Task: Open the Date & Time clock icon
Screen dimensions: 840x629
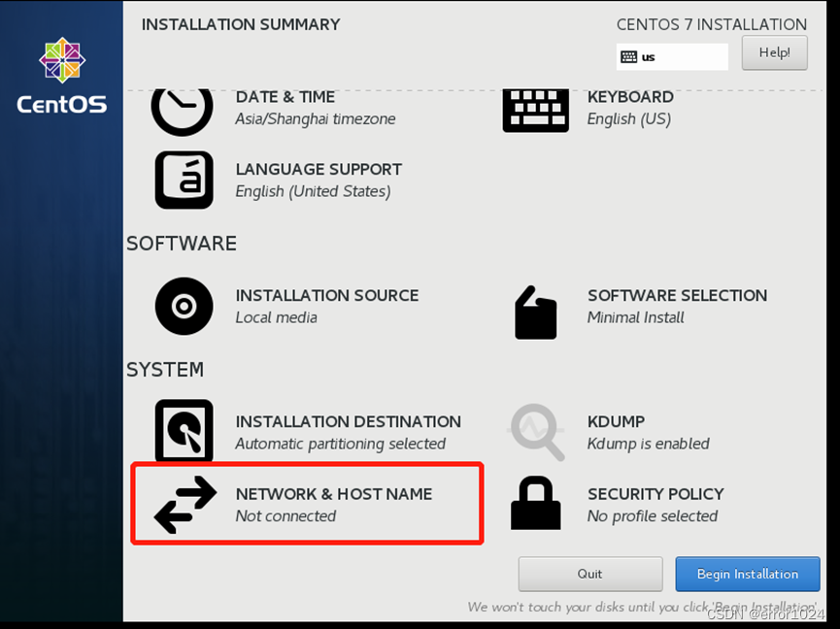Action: (183, 112)
